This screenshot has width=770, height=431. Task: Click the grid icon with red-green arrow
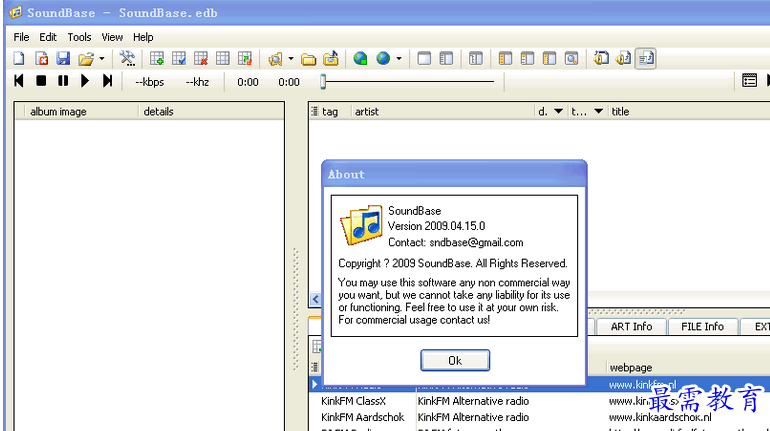(x=245, y=59)
